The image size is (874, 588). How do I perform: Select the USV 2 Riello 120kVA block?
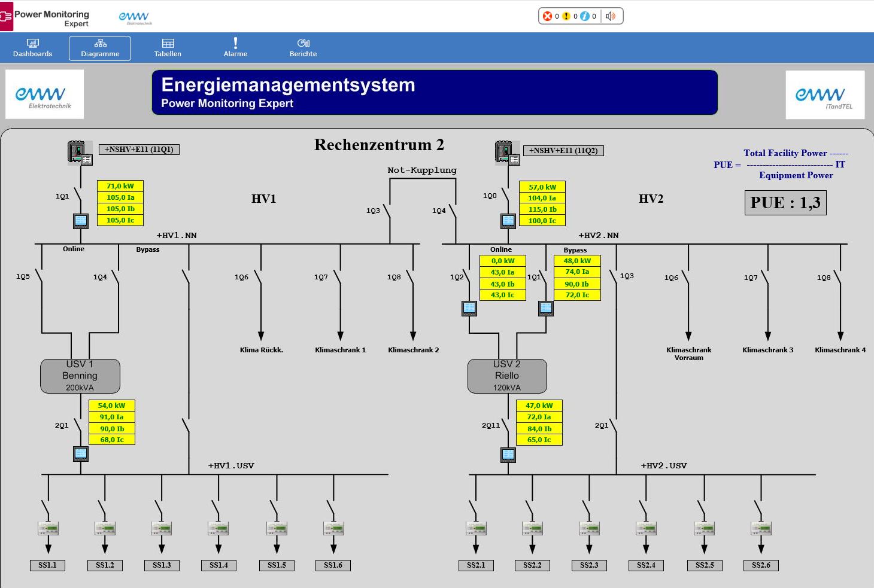[507, 376]
